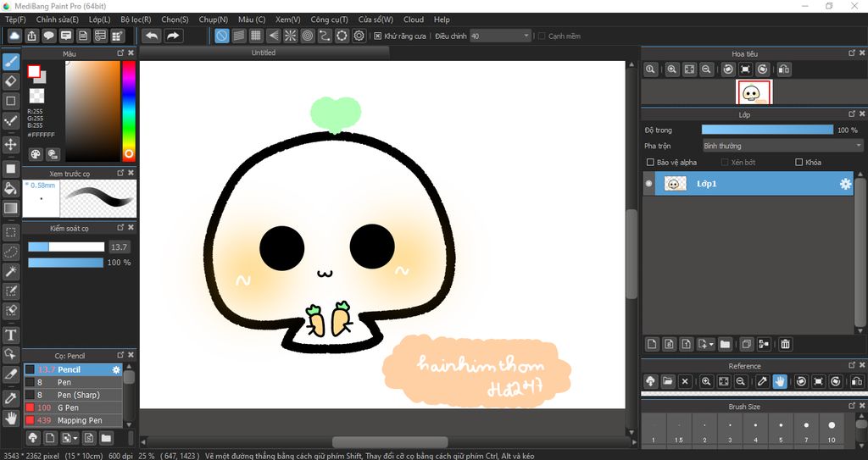Viewport: 868px width, 460px height.
Task: Open the Điều chỉnh correction dropdown
Action: click(x=500, y=36)
